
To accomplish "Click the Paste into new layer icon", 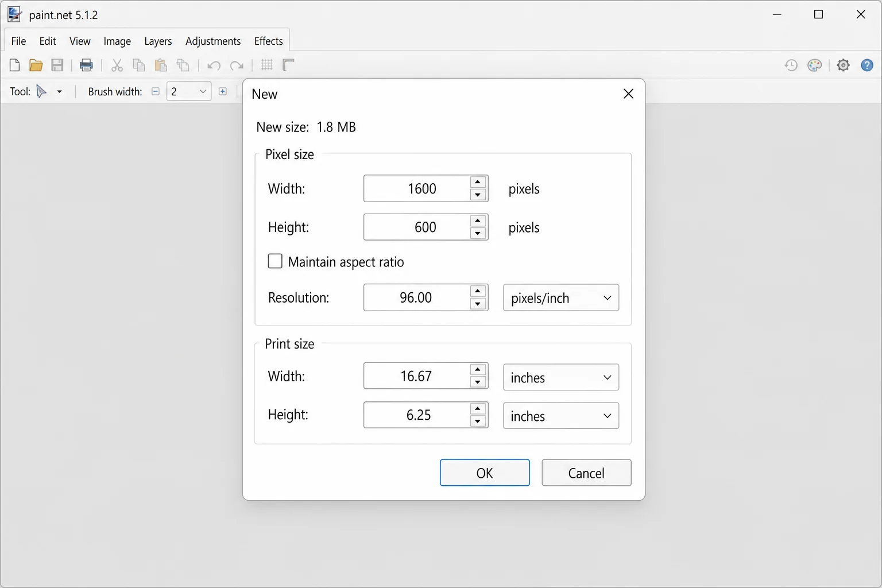I will (183, 65).
